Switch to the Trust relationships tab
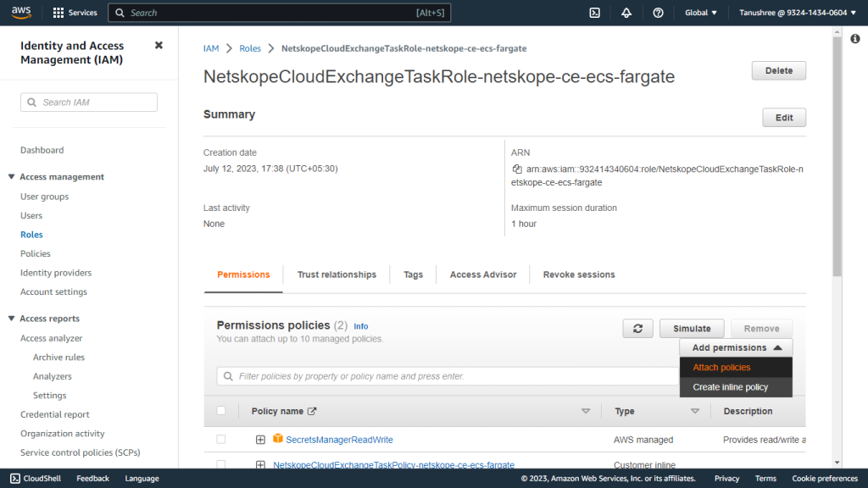The width and height of the screenshot is (868, 488). pyautogui.click(x=337, y=274)
